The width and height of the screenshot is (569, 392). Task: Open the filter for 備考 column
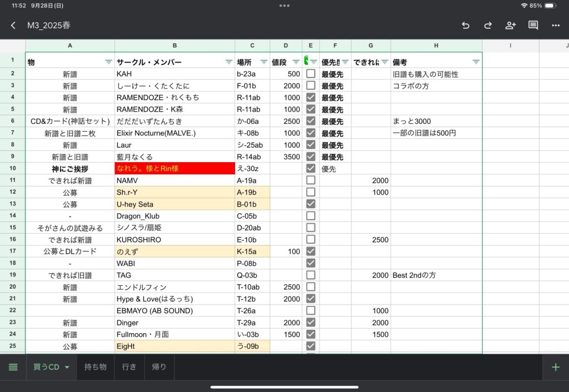(476, 62)
